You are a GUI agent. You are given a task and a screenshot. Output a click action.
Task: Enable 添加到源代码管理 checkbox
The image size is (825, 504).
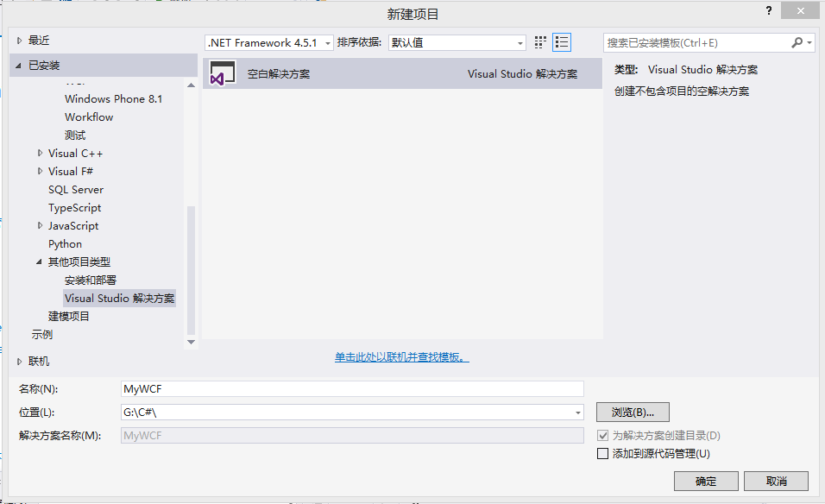(603, 453)
